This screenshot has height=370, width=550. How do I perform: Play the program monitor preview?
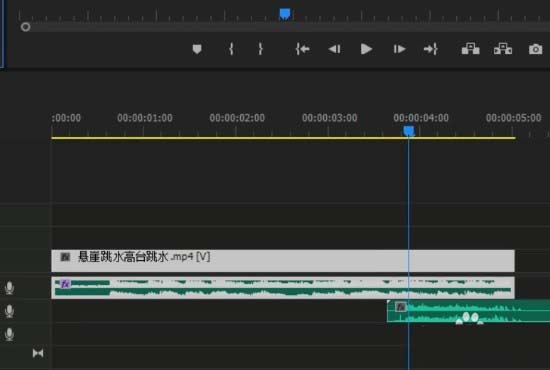pos(366,49)
